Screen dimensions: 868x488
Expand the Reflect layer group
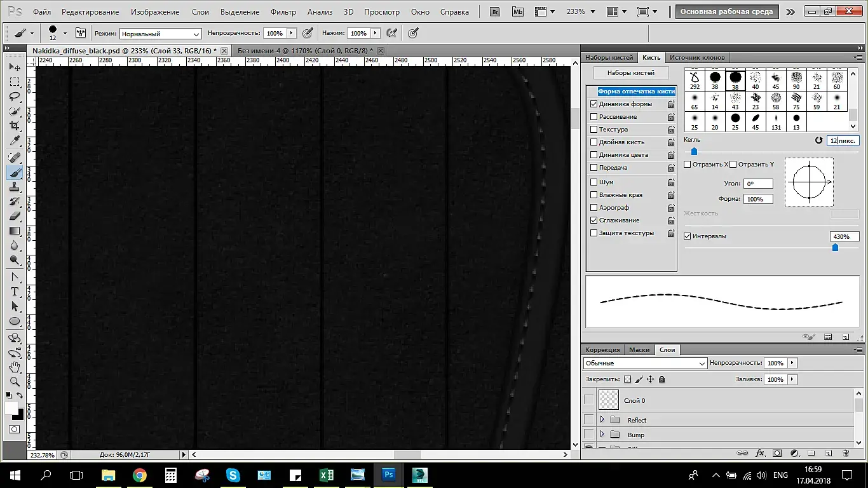point(602,419)
